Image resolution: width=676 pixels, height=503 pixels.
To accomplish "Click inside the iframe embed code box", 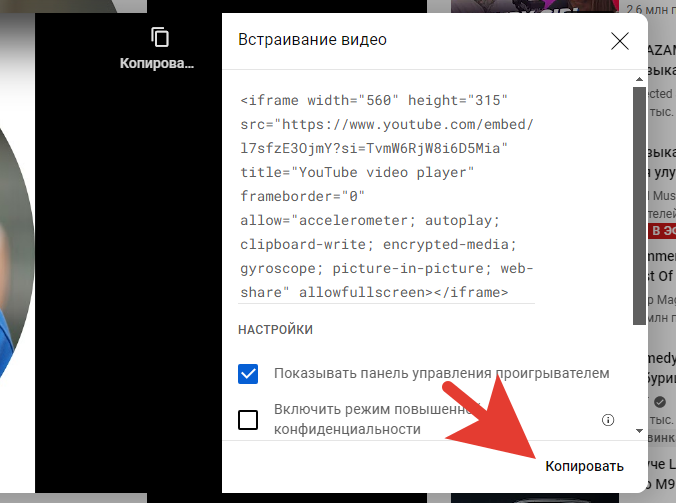I will [387, 197].
